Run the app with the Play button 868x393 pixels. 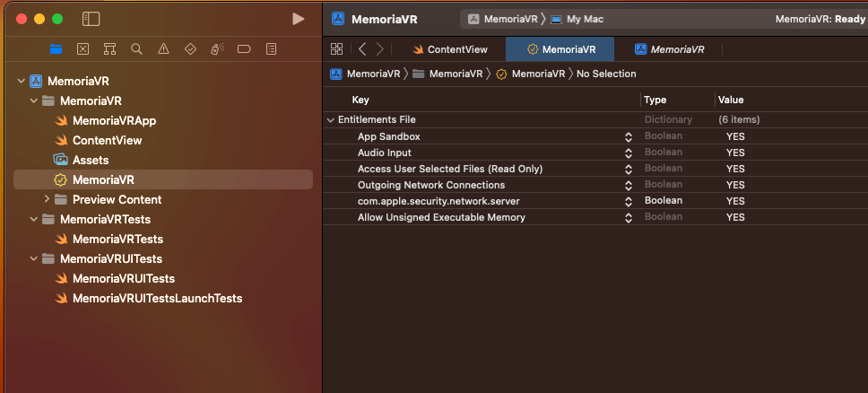[299, 19]
